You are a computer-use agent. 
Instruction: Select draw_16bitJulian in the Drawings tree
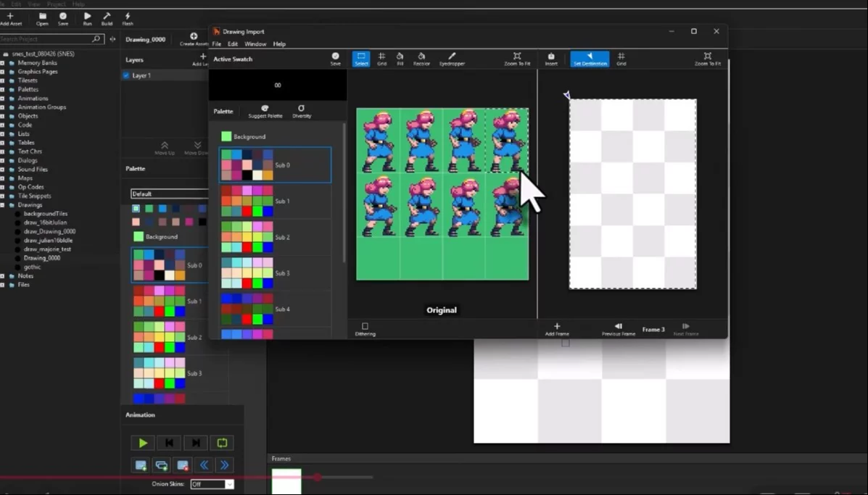(x=46, y=222)
